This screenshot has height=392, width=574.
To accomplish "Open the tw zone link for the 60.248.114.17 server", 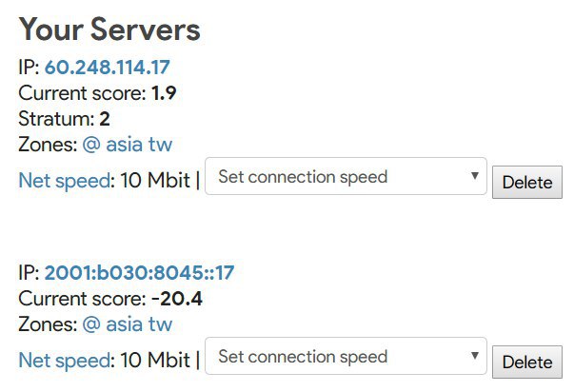I will pyautogui.click(x=160, y=145).
